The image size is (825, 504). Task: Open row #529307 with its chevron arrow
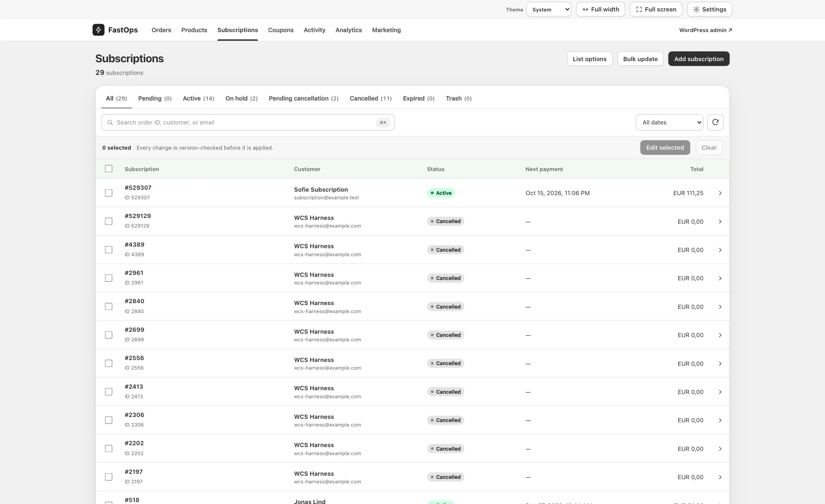click(x=720, y=193)
